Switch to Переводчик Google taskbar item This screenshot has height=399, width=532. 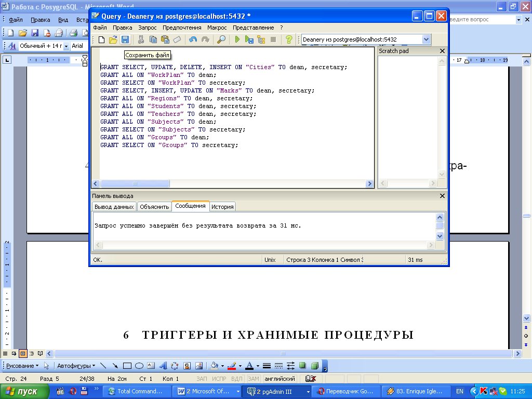pyautogui.click(x=346, y=392)
